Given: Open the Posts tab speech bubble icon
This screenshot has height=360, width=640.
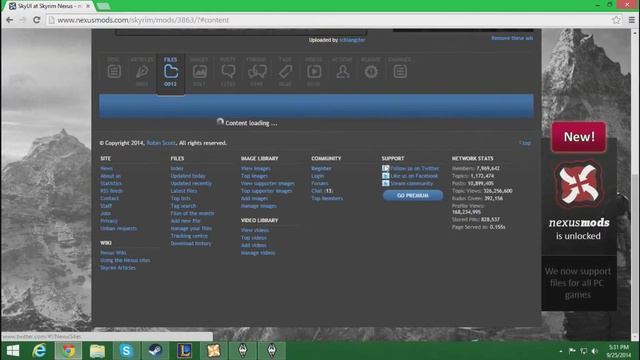Looking at the screenshot, I should click(228, 72).
